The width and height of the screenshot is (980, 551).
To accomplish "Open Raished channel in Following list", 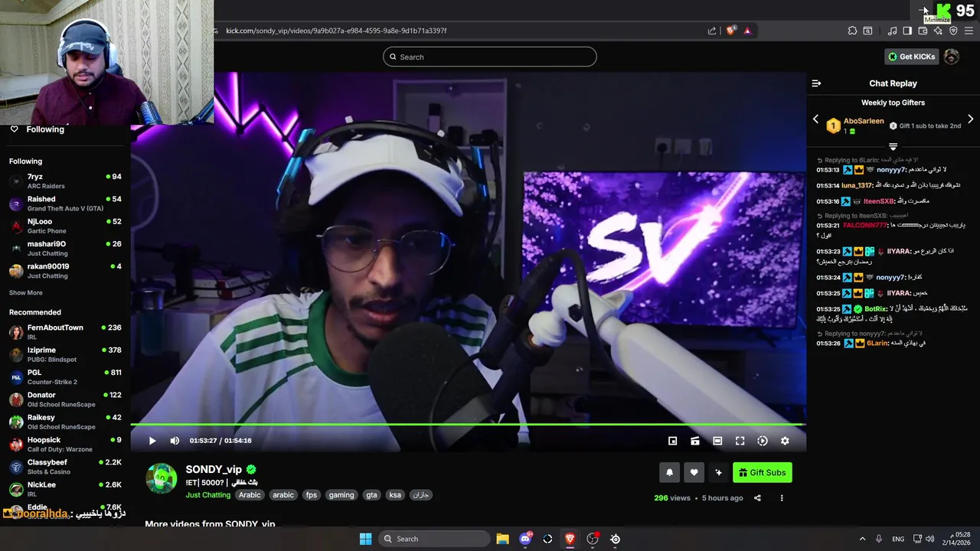I will coord(65,204).
